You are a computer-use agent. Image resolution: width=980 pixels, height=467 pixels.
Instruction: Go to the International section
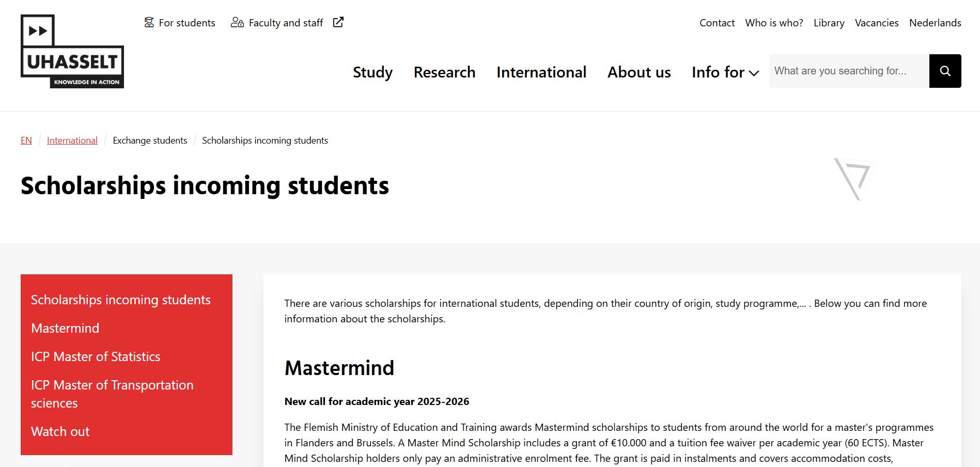(x=541, y=72)
